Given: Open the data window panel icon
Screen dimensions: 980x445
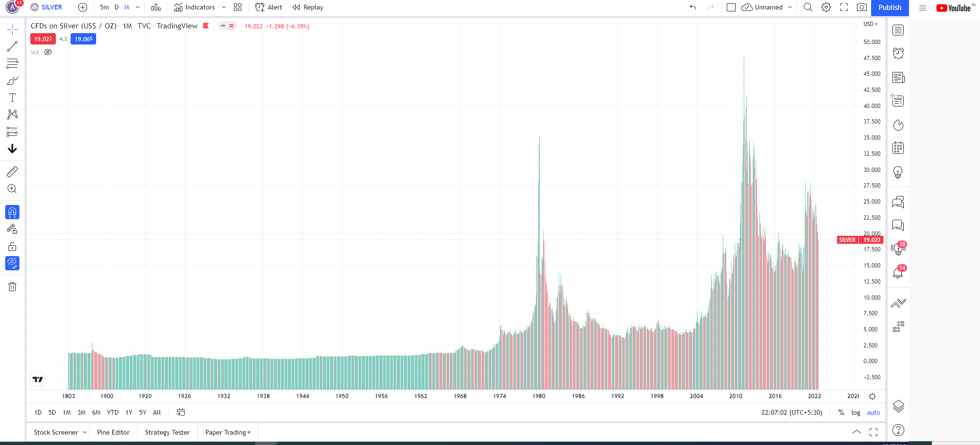Looking at the screenshot, I should [x=898, y=100].
